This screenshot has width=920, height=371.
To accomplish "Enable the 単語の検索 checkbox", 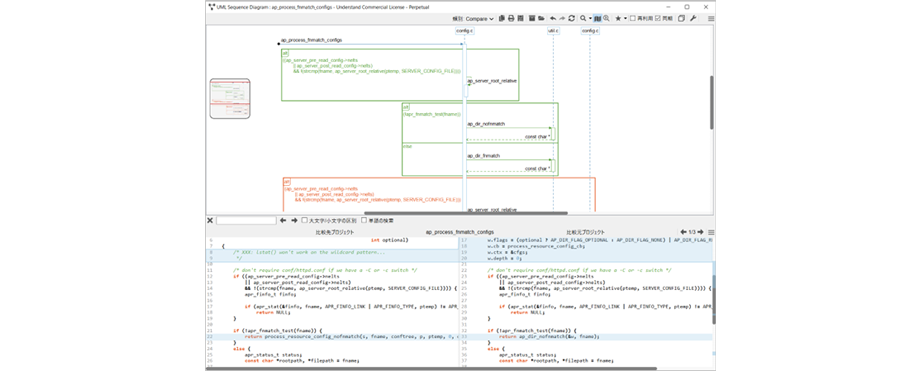I will [x=364, y=221].
